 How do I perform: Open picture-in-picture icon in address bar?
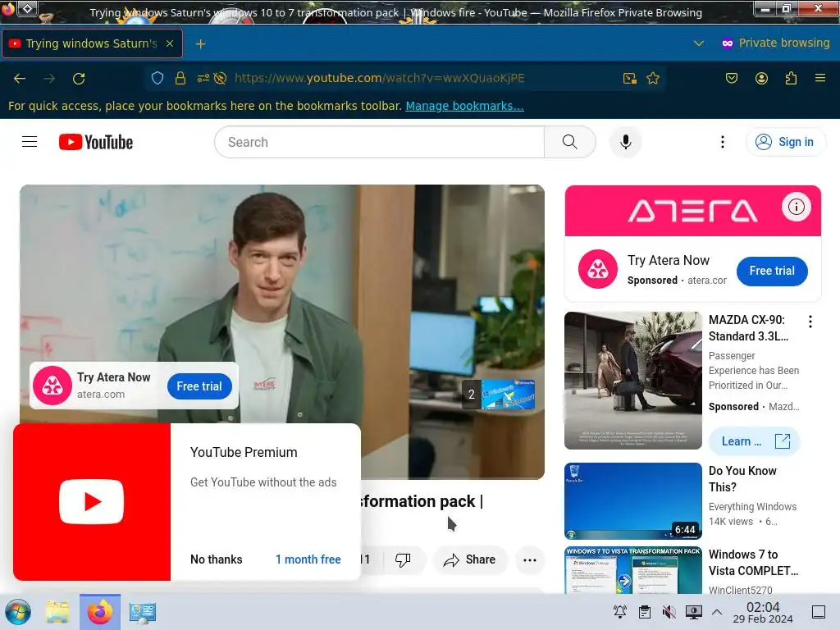629,78
